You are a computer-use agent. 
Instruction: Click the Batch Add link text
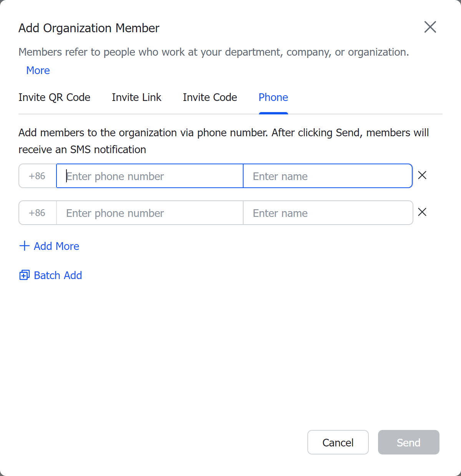pos(58,275)
